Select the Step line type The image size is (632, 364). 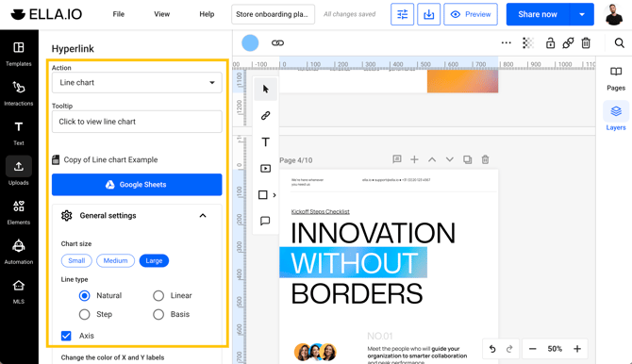(x=84, y=314)
